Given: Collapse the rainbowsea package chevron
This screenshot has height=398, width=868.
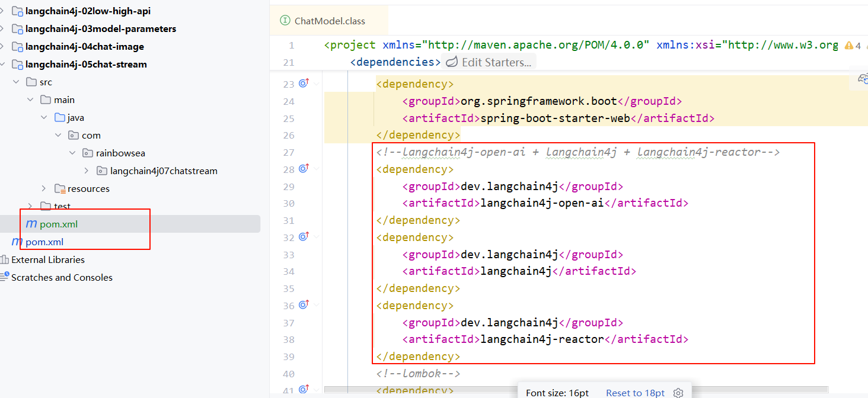Looking at the screenshot, I should pyautogui.click(x=73, y=153).
